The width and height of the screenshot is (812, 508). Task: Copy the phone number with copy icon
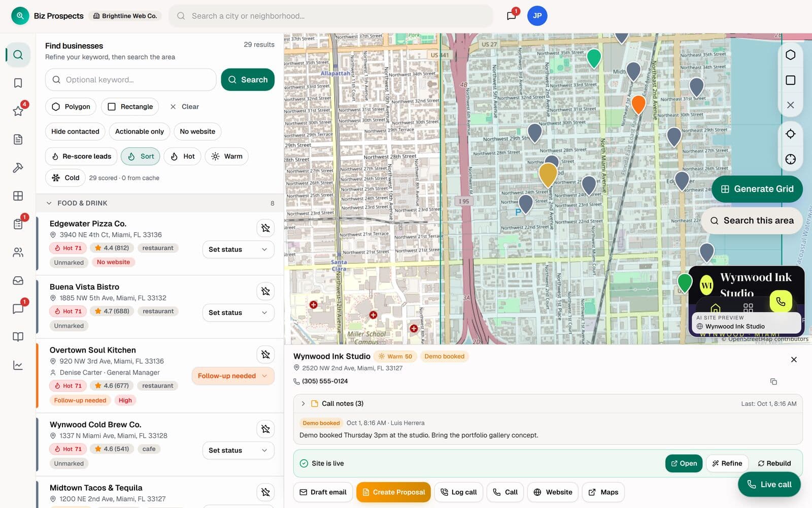[x=773, y=382]
